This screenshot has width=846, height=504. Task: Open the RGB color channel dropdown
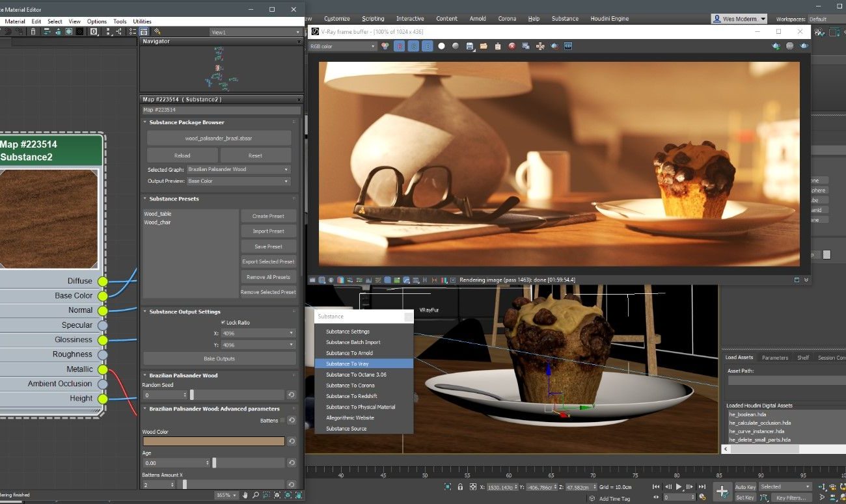[x=342, y=46]
